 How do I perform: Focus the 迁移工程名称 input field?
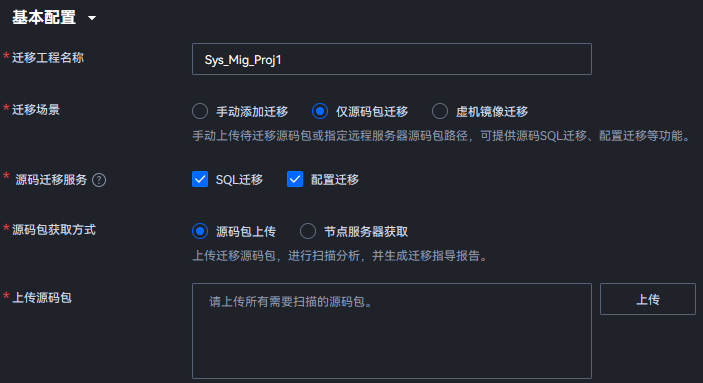point(392,59)
